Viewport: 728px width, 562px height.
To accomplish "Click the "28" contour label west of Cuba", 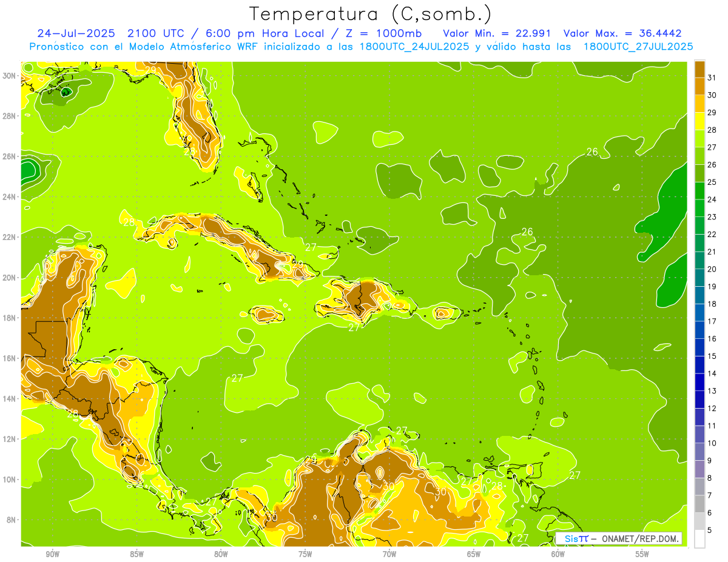I will coord(129,222).
